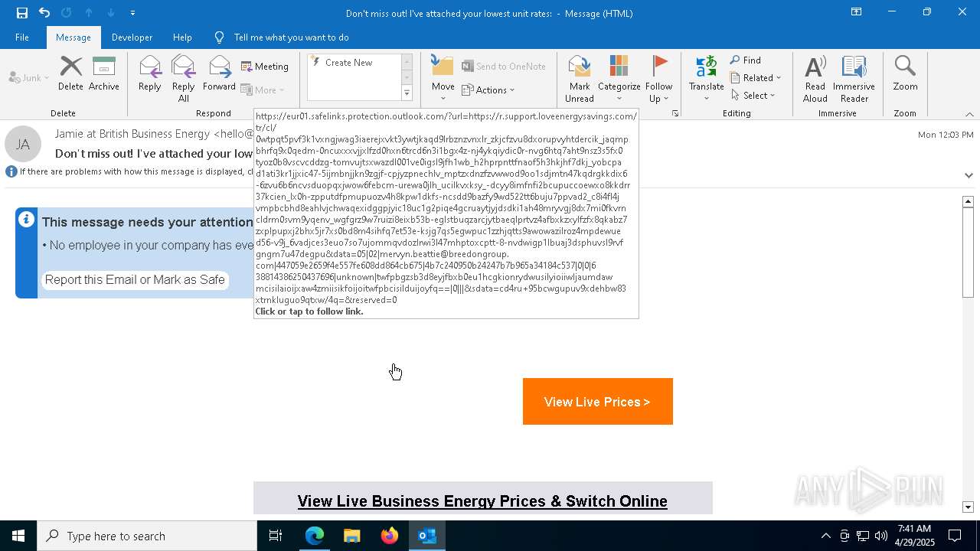Open View Live Business Energy Prices link
The height and width of the screenshot is (551, 980).
[x=482, y=501]
